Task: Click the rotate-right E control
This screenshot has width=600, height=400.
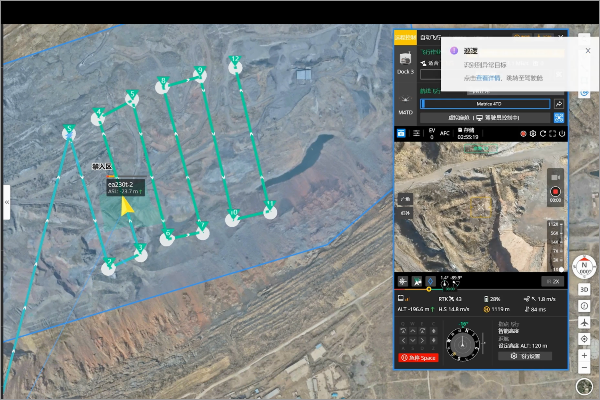Action: [x=422, y=331]
